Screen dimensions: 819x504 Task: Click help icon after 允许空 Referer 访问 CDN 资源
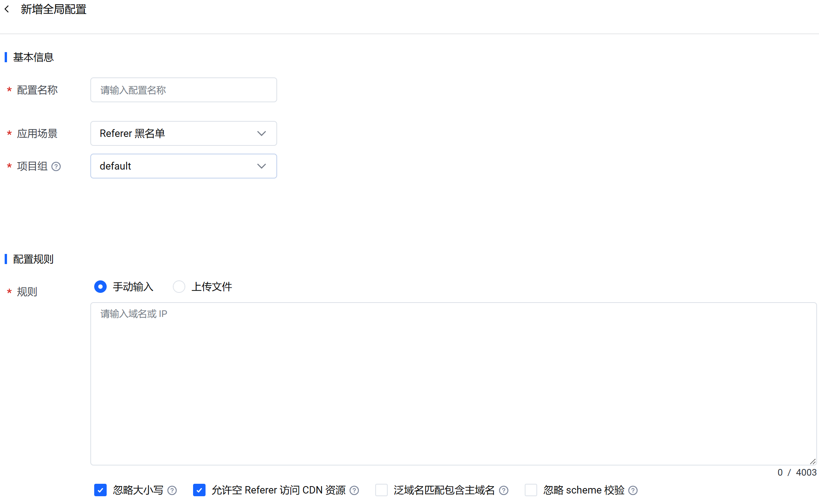tap(354, 490)
